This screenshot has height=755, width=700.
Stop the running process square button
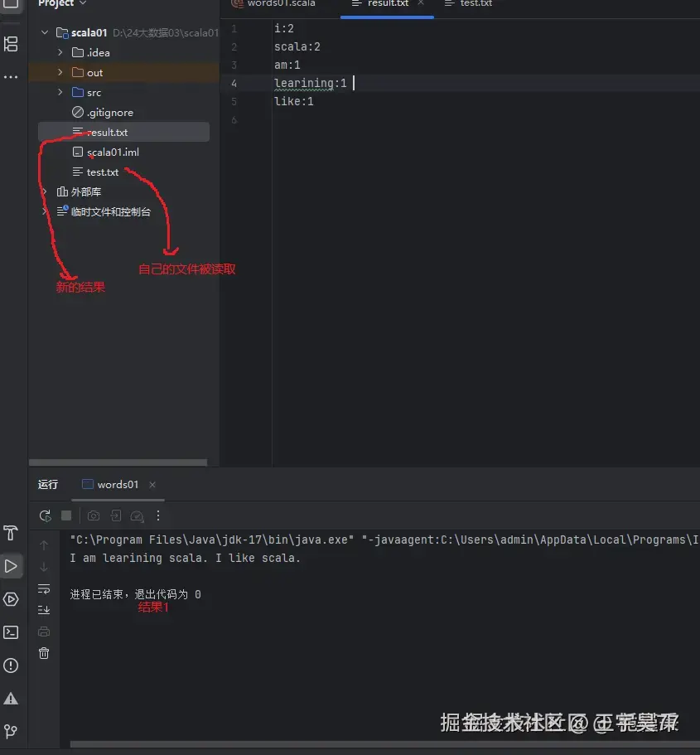tap(66, 516)
